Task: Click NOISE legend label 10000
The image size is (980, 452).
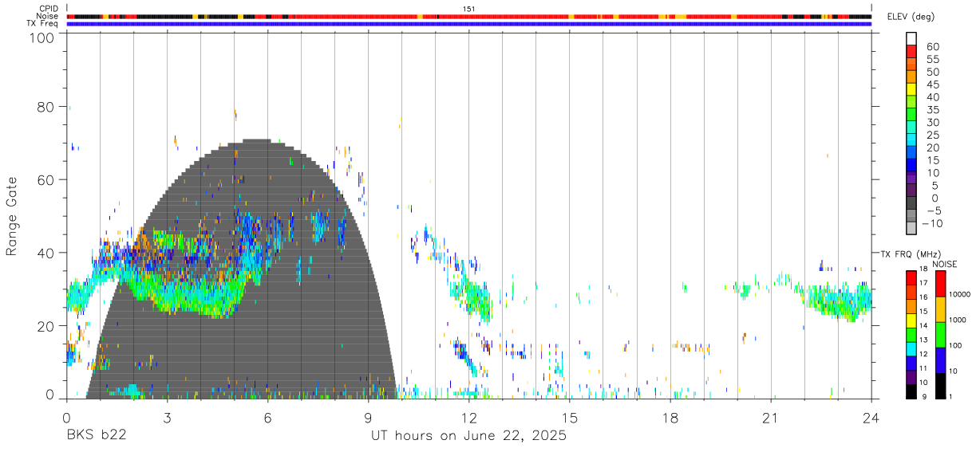Action: [x=960, y=295]
